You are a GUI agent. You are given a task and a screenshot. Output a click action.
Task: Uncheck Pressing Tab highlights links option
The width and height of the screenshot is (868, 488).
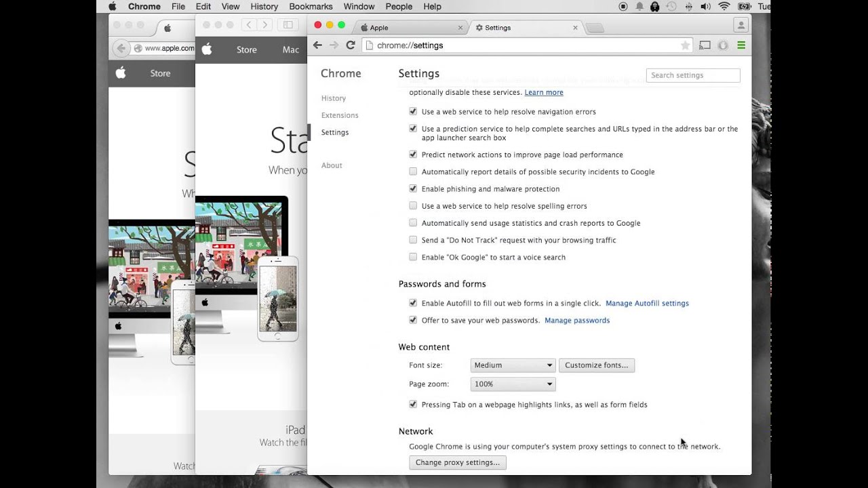coord(413,404)
